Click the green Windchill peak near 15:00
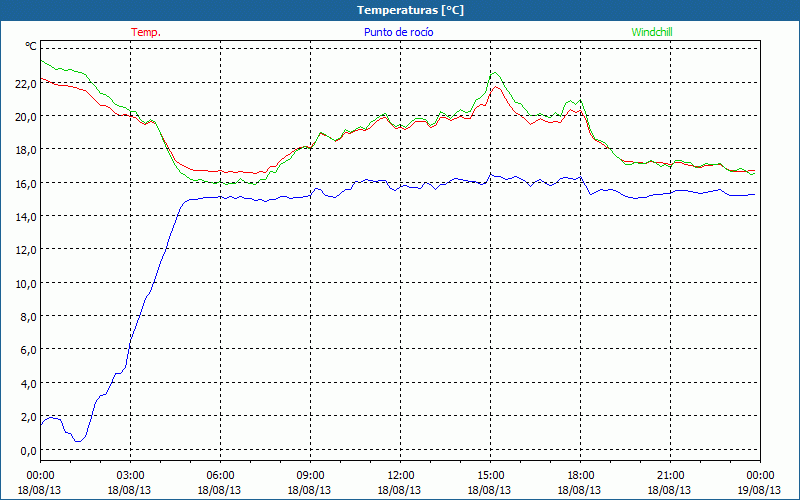 tap(494, 72)
